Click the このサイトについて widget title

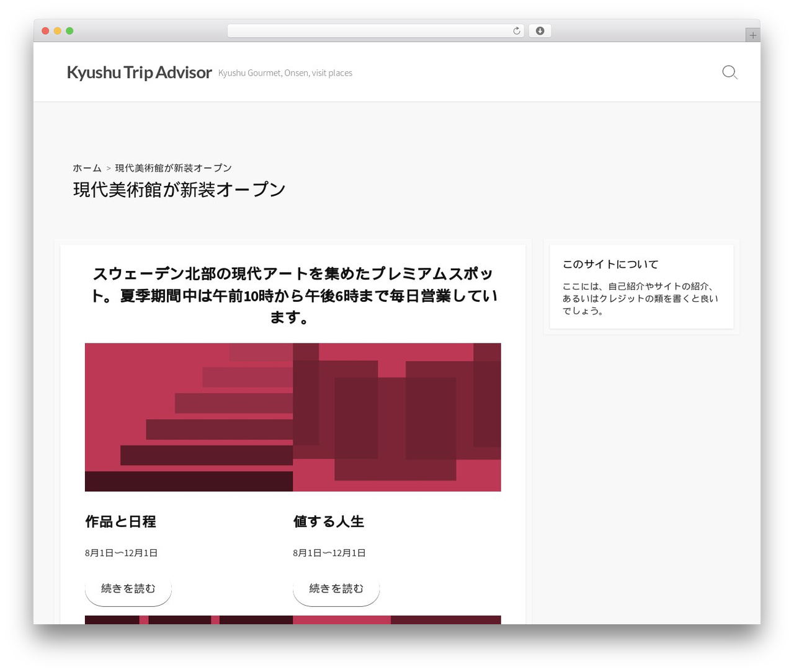(x=610, y=264)
